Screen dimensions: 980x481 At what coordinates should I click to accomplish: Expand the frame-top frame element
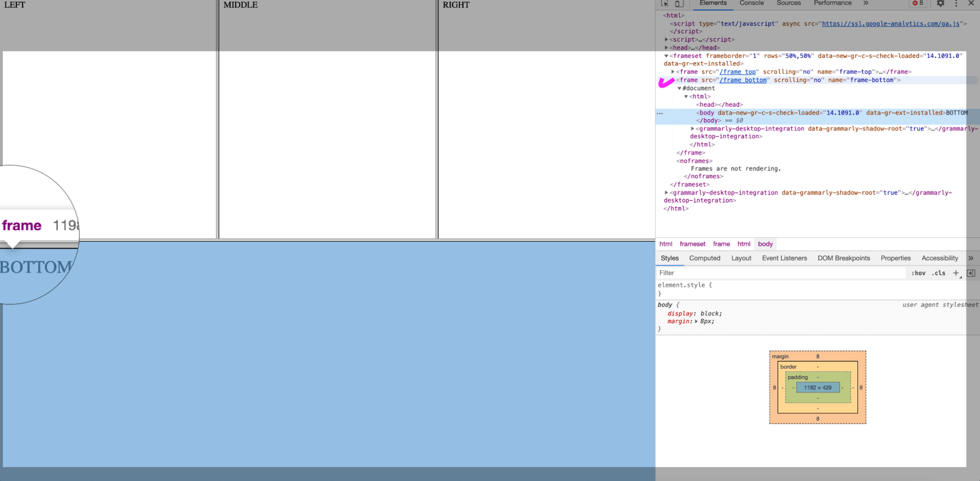(x=672, y=72)
